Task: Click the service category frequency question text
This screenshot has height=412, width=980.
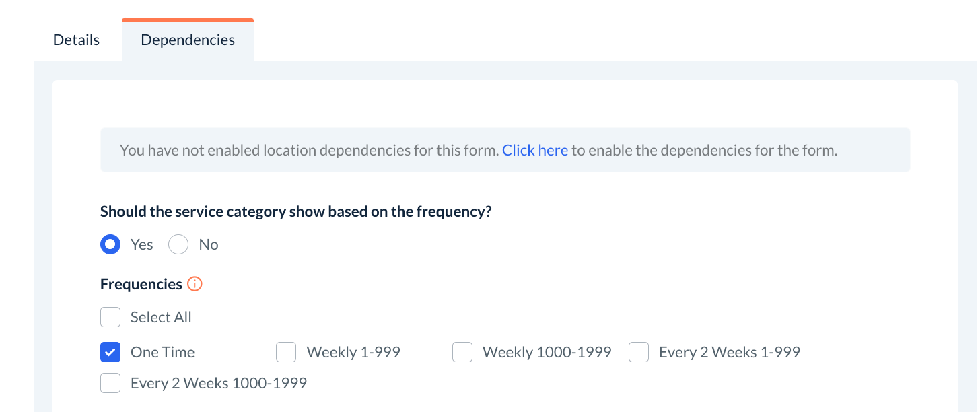Action: click(295, 211)
